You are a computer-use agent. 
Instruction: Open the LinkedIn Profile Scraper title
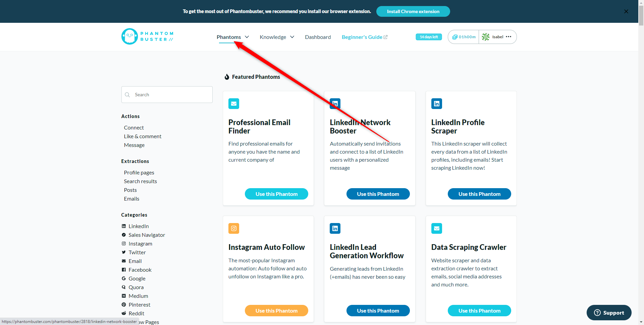click(x=458, y=126)
